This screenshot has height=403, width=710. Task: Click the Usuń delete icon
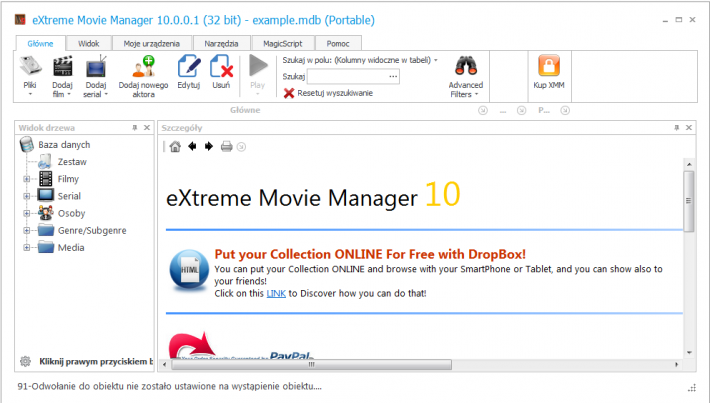(x=221, y=66)
